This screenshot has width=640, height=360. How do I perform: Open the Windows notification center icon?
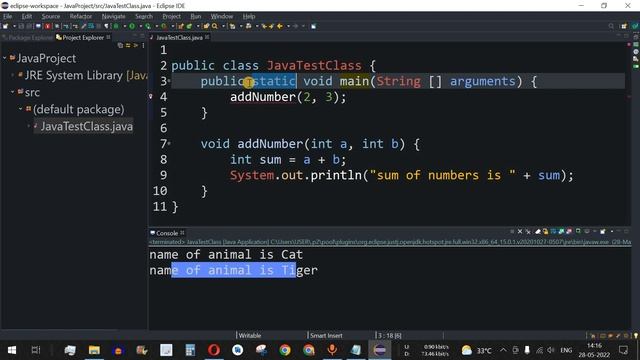coord(623,350)
